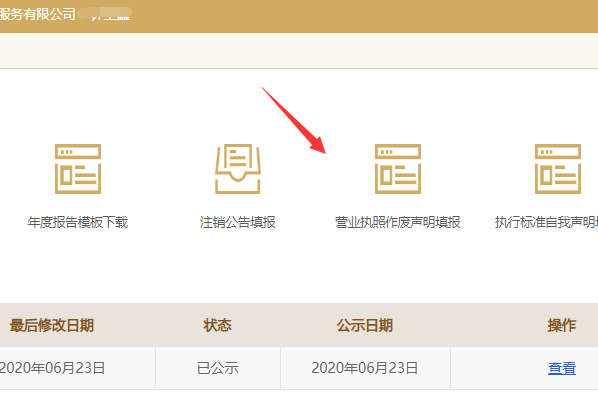Image resolution: width=598 pixels, height=399 pixels.
Task: Click the 服务有限公司 company name in header
Action: click(37, 14)
